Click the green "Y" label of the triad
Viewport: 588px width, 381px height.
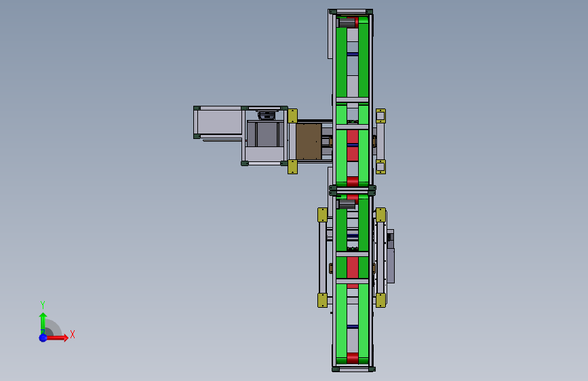(43, 305)
